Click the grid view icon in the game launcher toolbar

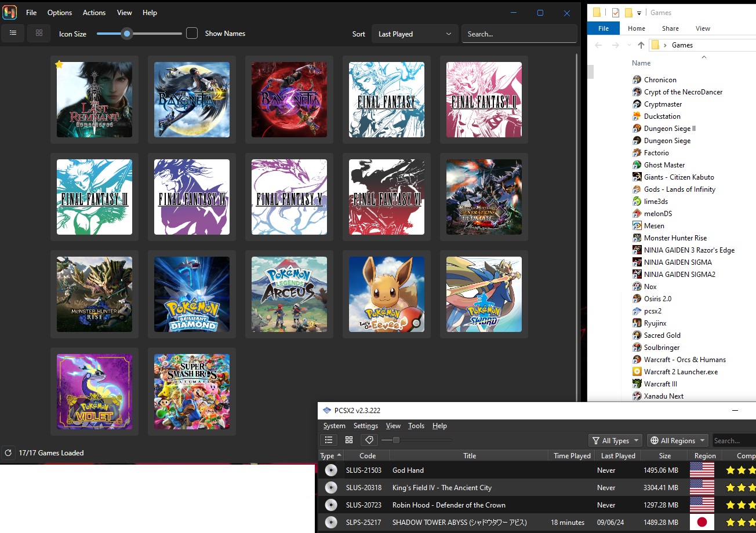point(39,34)
